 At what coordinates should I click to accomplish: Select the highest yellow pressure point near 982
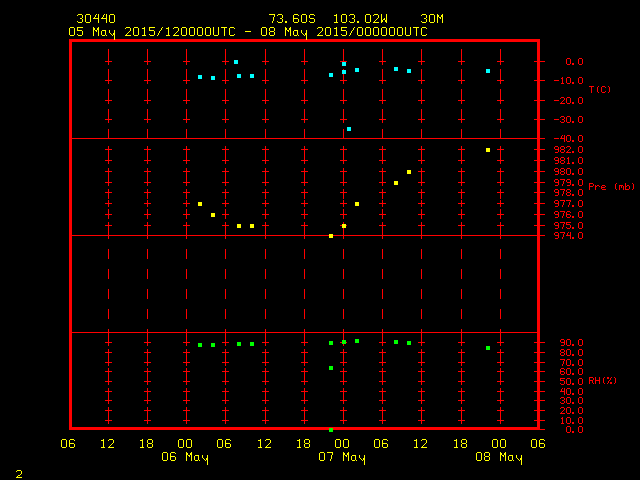[488, 150]
